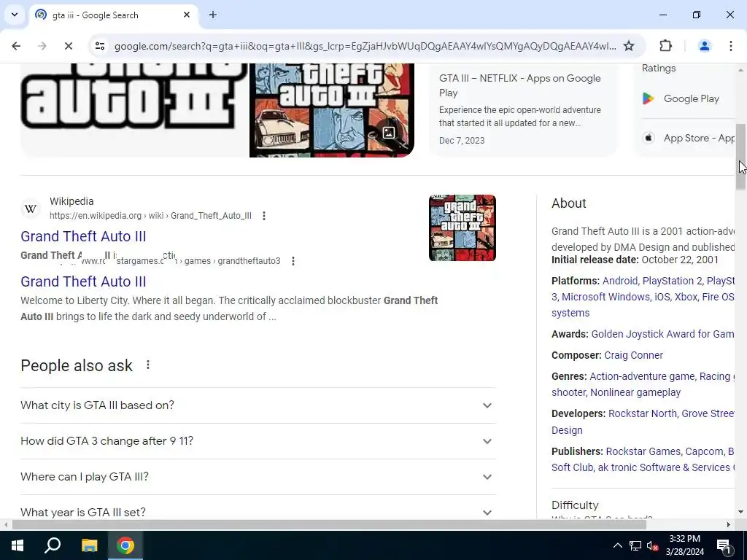Open the PlayStation 2 platform link
Viewport: 747px width, 560px height.
pos(672,281)
